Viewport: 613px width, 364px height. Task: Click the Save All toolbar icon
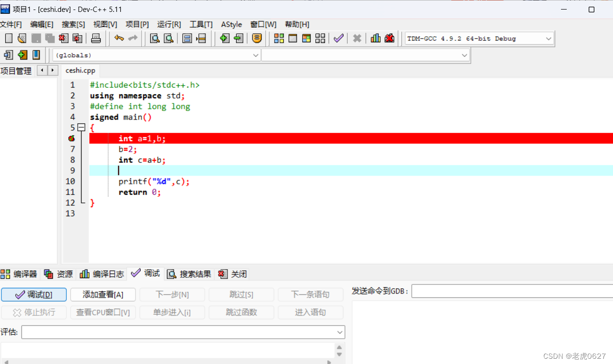click(x=50, y=39)
